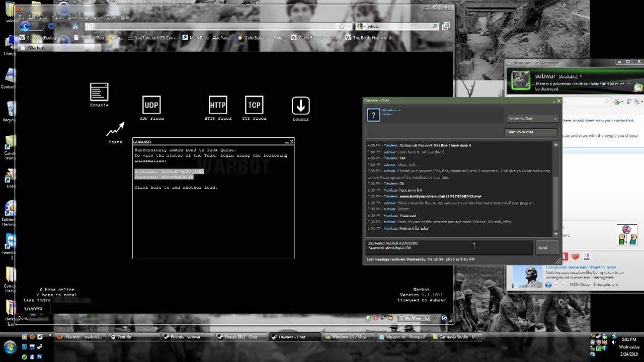Click Start voice chat button

(532, 132)
